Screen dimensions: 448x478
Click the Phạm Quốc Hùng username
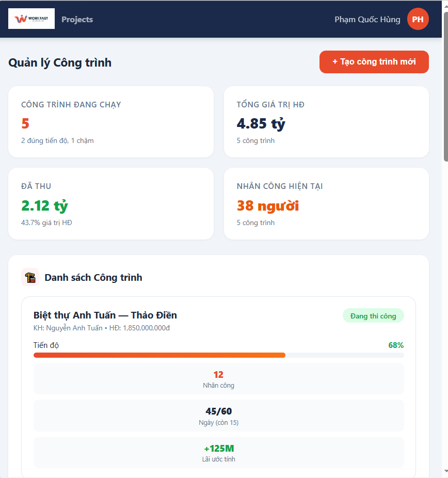(x=367, y=20)
